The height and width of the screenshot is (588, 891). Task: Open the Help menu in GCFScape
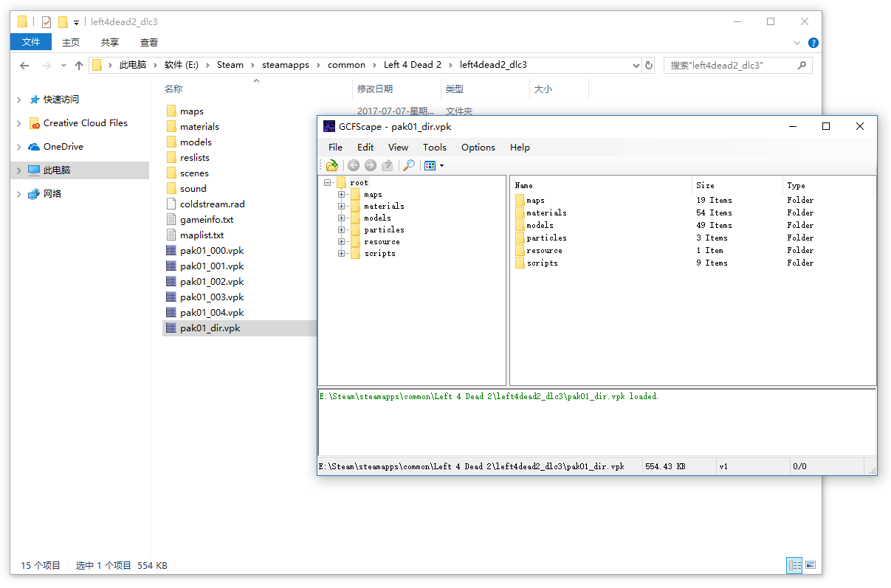[x=520, y=147]
